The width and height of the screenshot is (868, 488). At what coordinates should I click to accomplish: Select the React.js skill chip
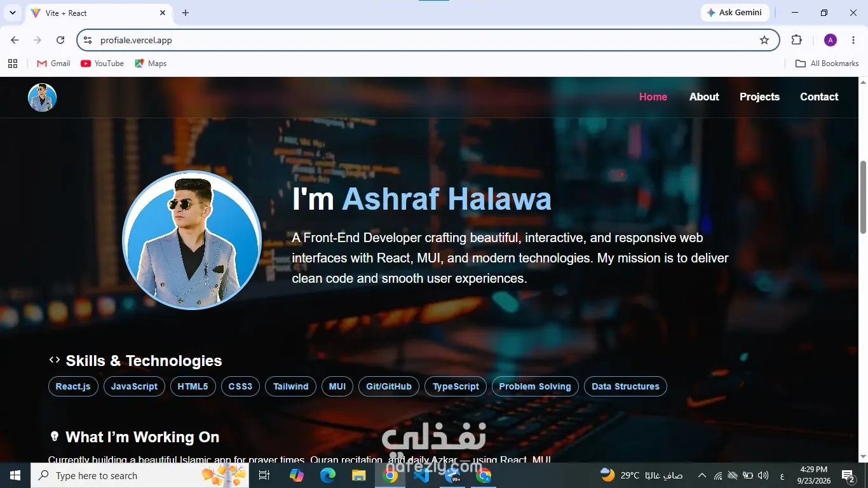pyautogui.click(x=73, y=386)
